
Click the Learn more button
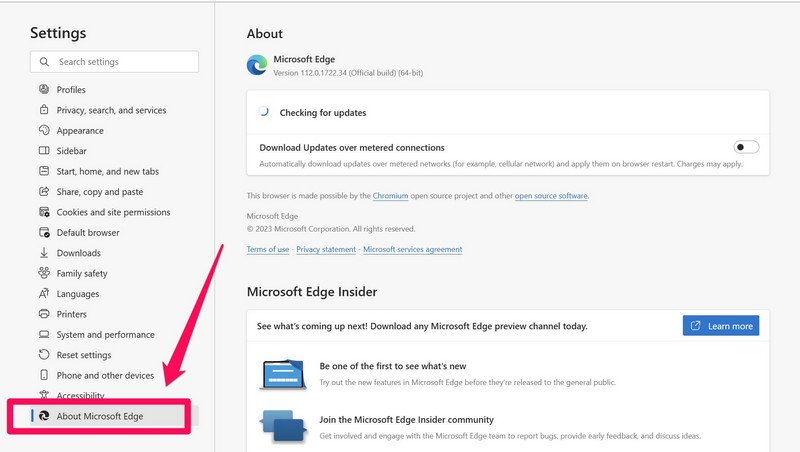tap(720, 325)
